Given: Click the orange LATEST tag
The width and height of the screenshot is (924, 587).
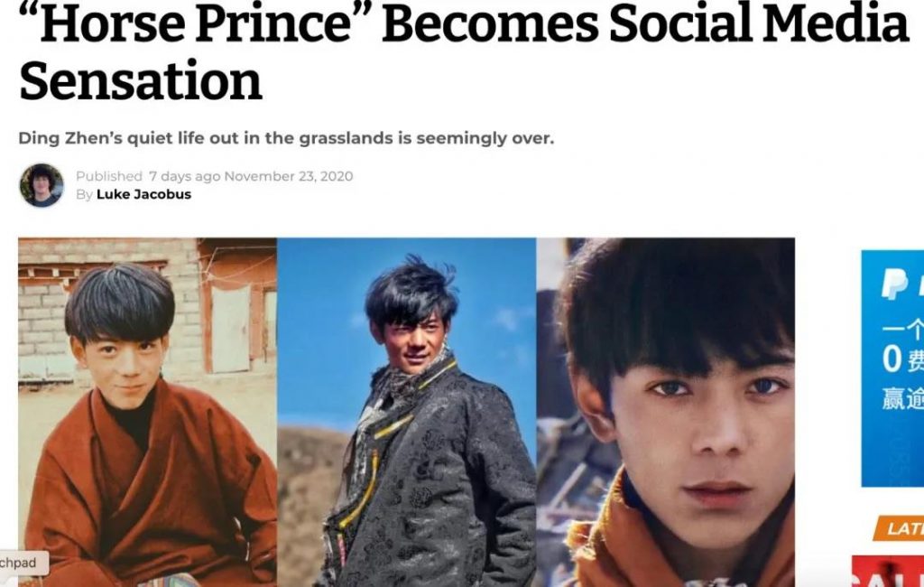Looking at the screenshot, I should (898, 528).
